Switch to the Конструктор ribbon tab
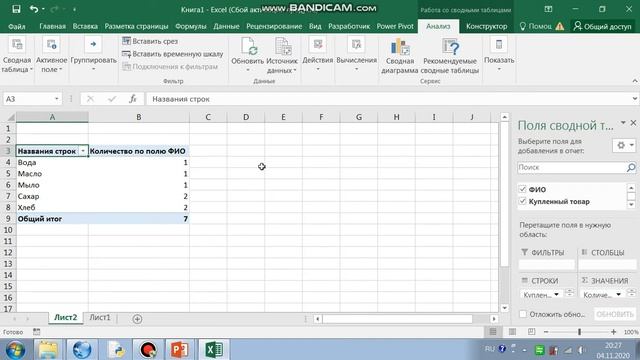Image resolution: width=640 pixels, height=360 pixels. click(x=487, y=27)
